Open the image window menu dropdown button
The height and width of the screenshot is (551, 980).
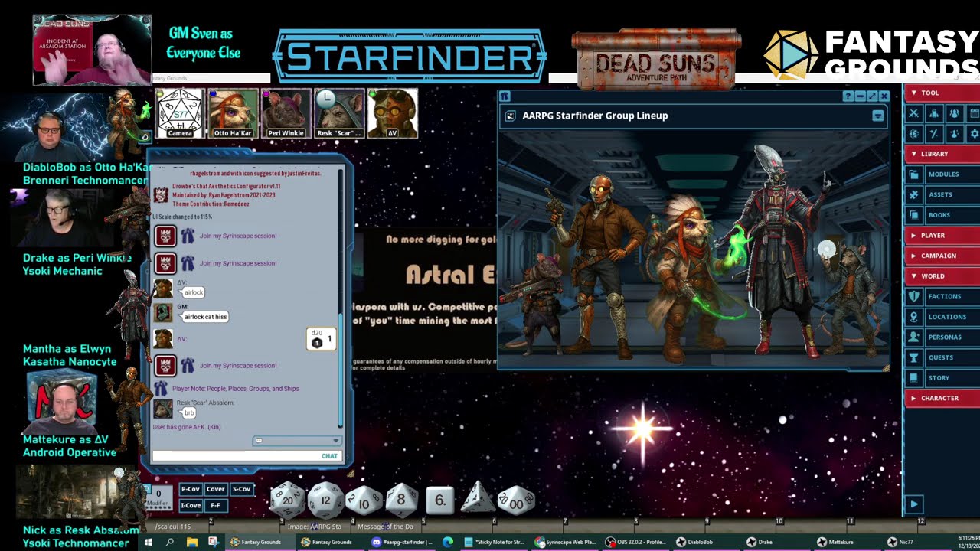click(877, 116)
